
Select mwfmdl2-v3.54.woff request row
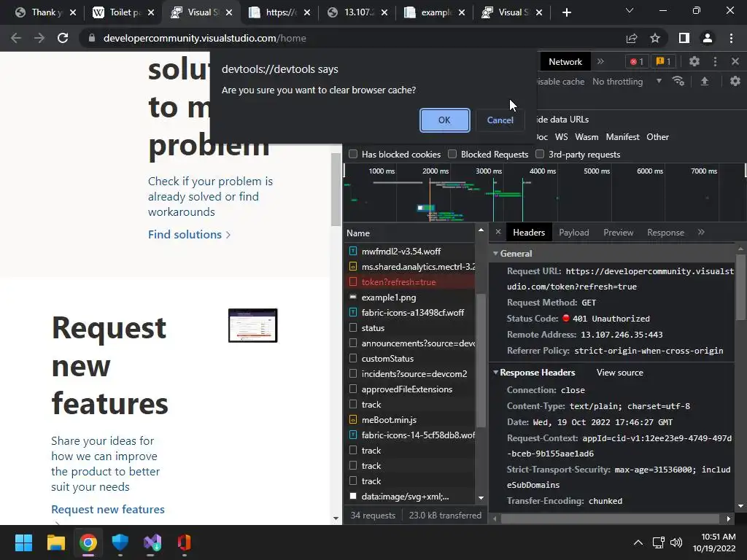(410, 251)
